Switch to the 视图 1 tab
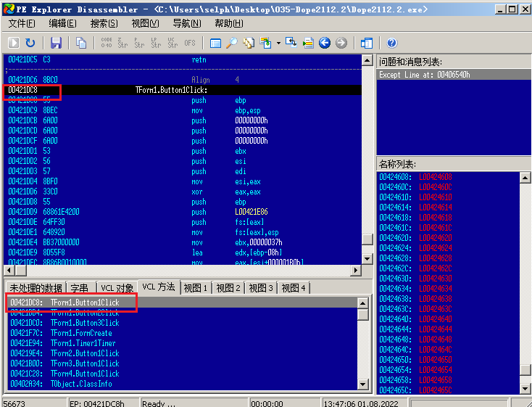The image size is (532, 407). [195, 288]
